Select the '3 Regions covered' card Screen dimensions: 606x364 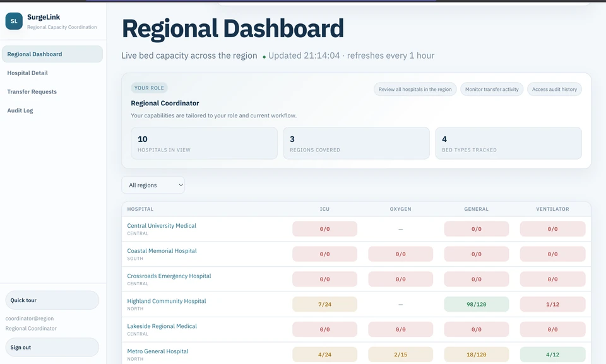pos(356,143)
